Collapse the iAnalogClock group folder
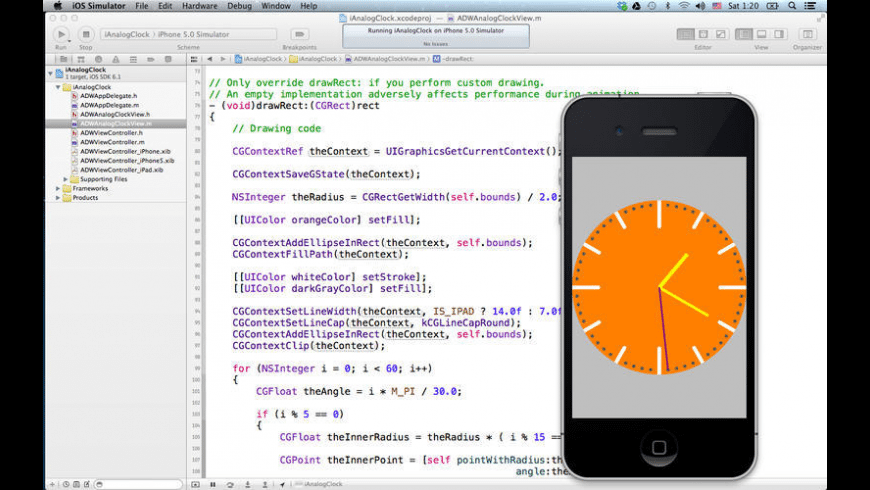The image size is (870, 490). tap(58, 87)
